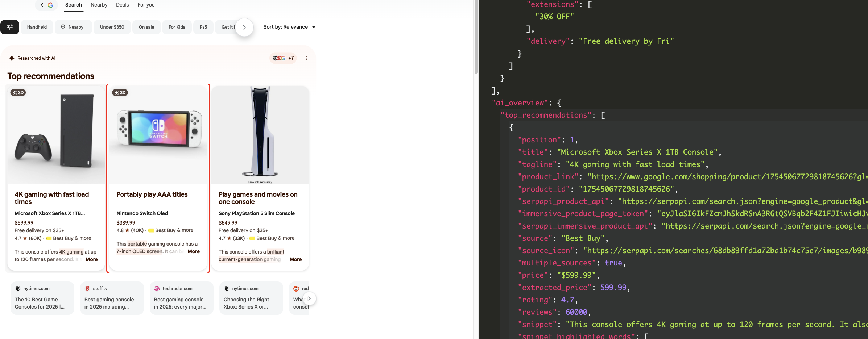Click the 3D badge on Nintendo Switch card
Image resolution: width=868 pixels, height=339 pixels.
tap(120, 93)
